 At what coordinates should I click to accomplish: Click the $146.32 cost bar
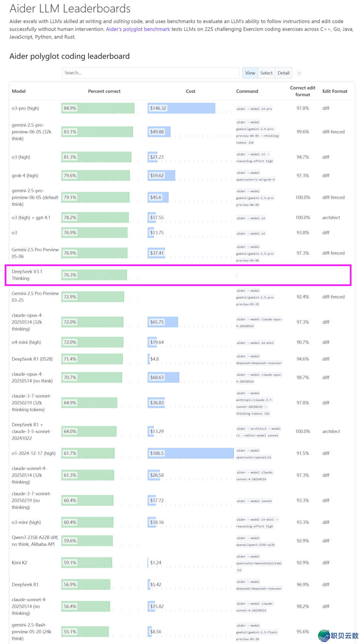tap(182, 108)
